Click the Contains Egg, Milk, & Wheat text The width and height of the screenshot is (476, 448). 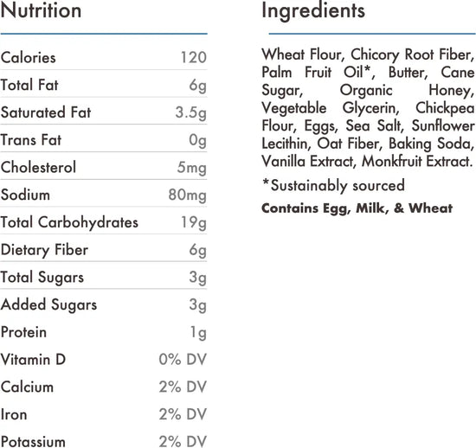[357, 208]
